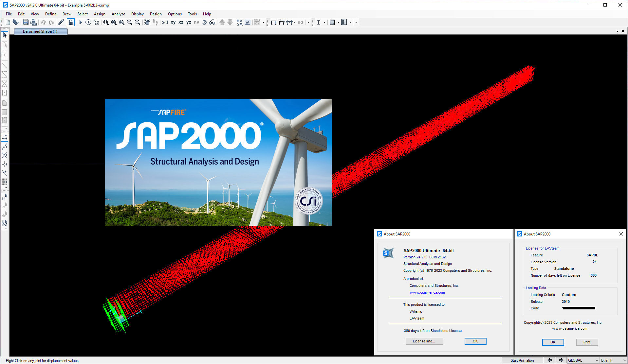Screen dimensions: 628x364
Task: Click the Save icon in toolbar
Action: (x=26, y=22)
